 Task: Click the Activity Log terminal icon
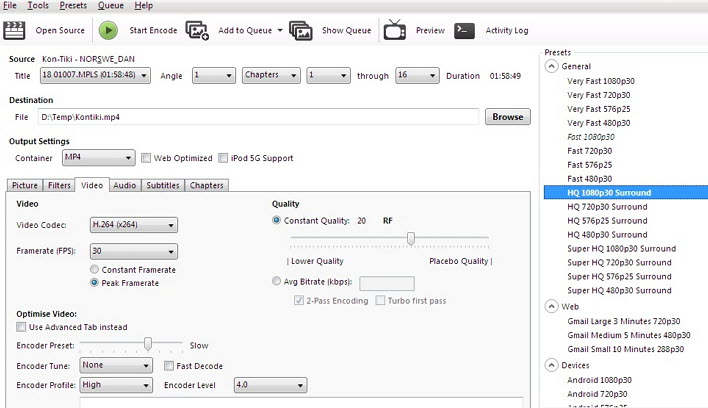coord(464,30)
